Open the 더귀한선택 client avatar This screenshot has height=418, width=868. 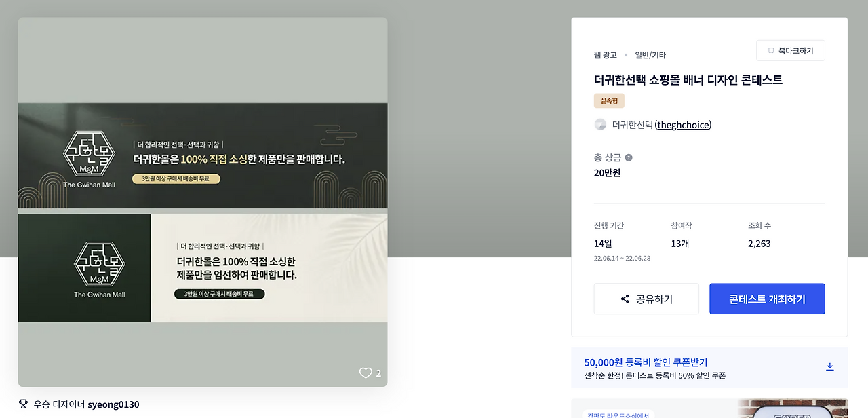click(600, 124)
